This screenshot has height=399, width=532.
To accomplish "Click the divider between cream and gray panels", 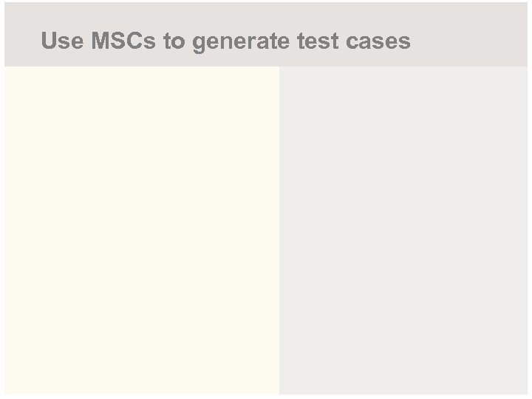I will point(279,229).
